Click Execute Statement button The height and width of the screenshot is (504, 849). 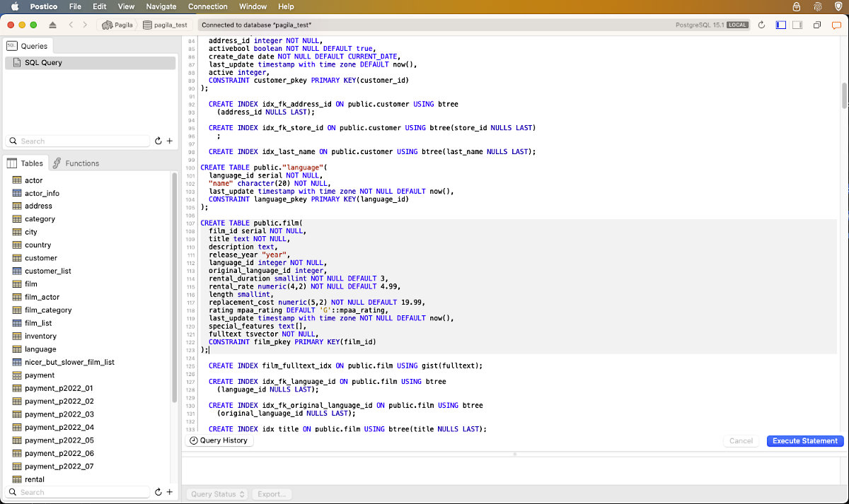coord(805,440)
